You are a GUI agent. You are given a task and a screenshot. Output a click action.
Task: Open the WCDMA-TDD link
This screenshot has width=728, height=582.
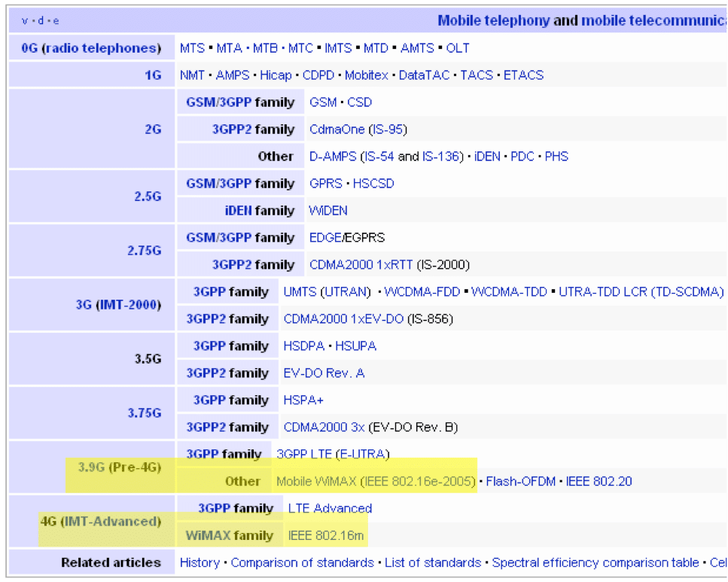click(509, 291)
